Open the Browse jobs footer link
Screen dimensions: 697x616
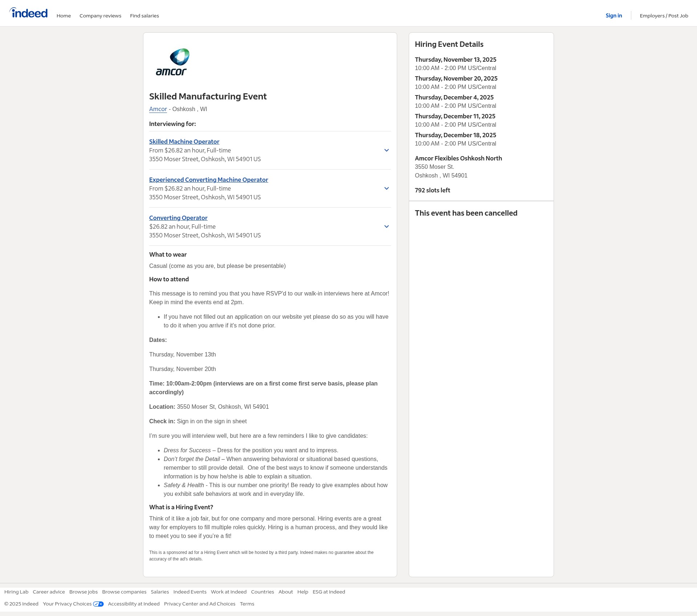click(x=83, y=592)
